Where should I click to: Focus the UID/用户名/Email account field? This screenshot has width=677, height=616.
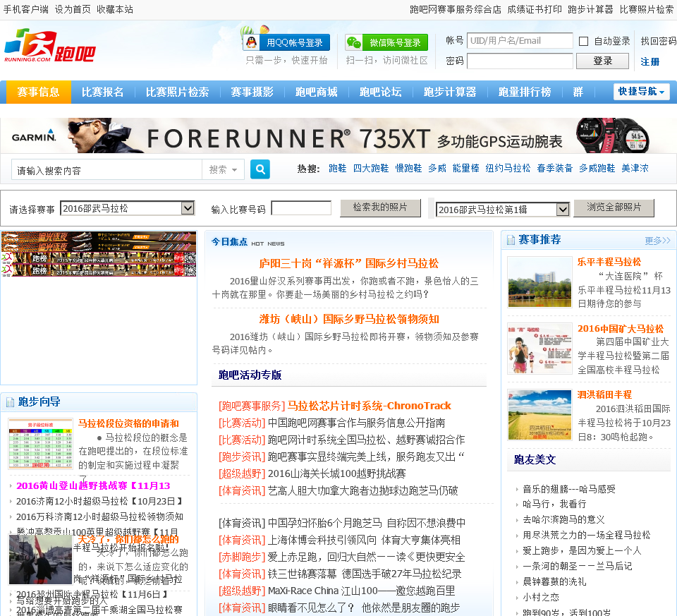520,41
